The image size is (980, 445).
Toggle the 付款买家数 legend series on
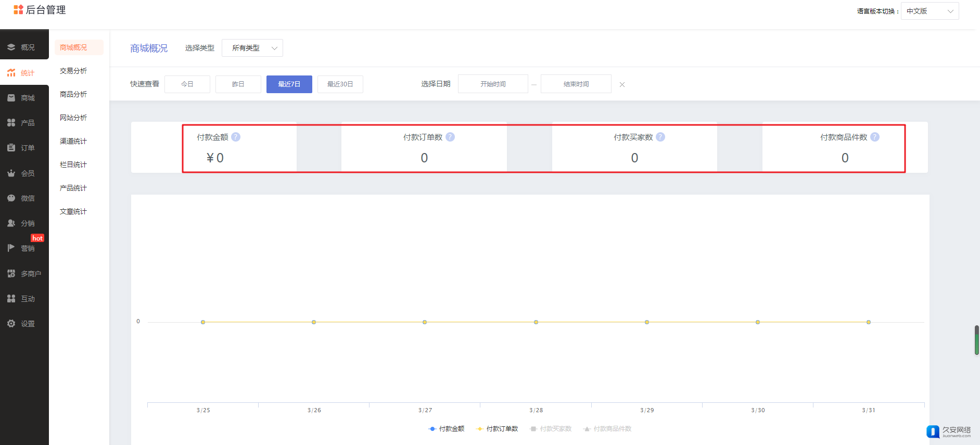pos(551,429)
